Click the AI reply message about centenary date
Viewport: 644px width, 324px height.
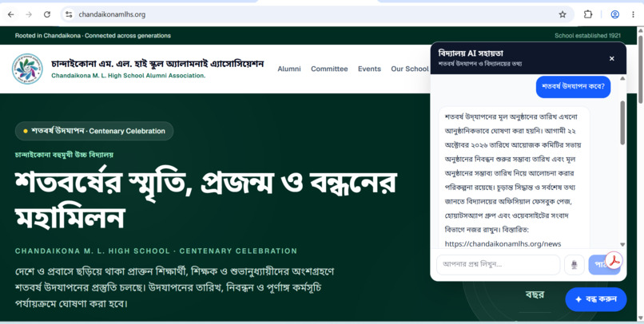tap(515, 179)
